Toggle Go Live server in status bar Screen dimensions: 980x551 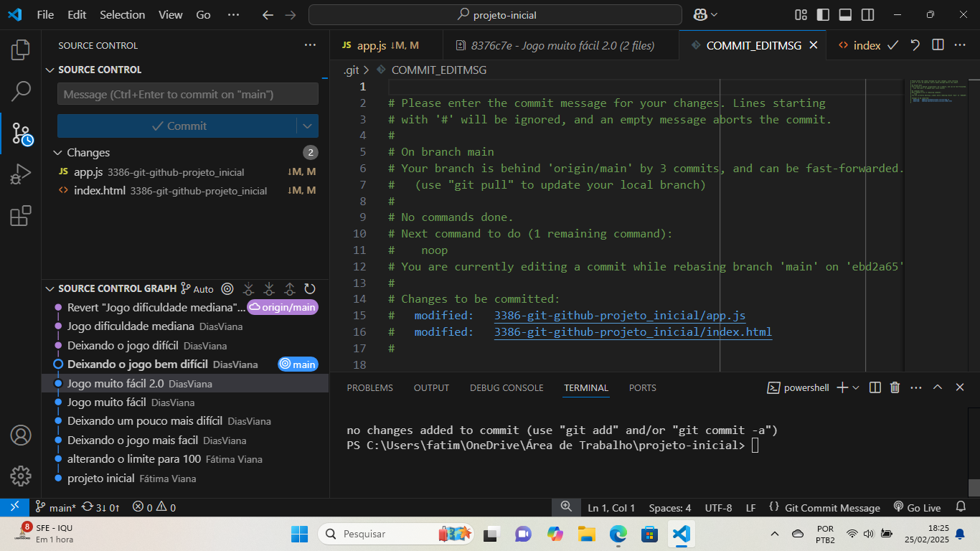[917, 507]
